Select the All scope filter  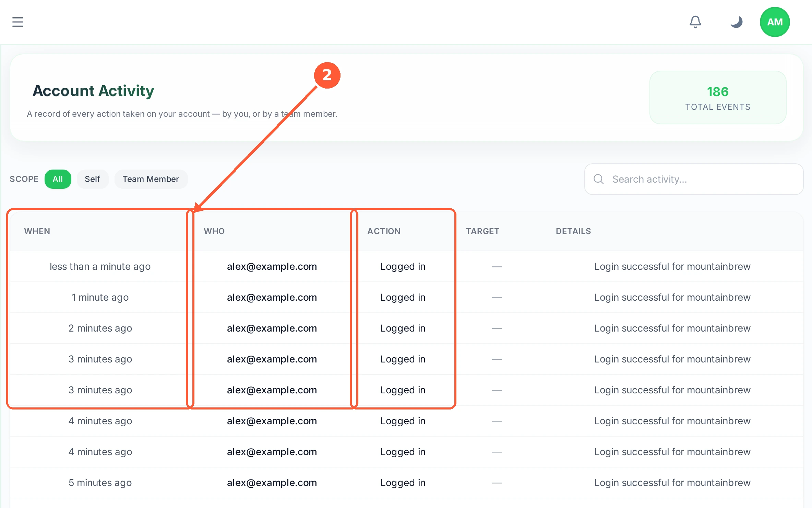point(58,179)
